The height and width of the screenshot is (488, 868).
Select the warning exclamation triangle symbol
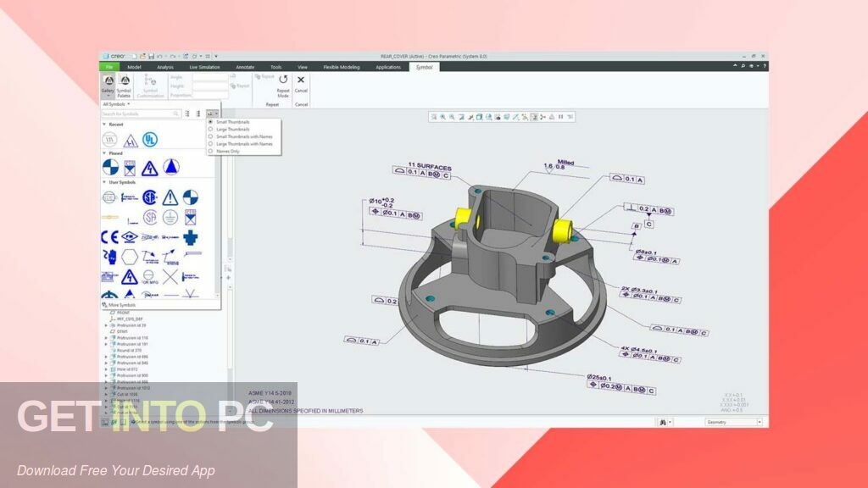point(170,197)
